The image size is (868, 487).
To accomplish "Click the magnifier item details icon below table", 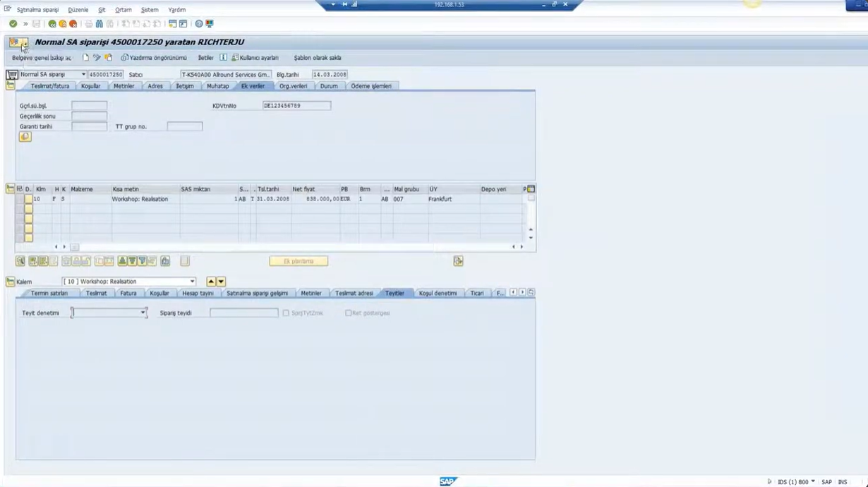I will pyautogui.click(x=20, y=261).
